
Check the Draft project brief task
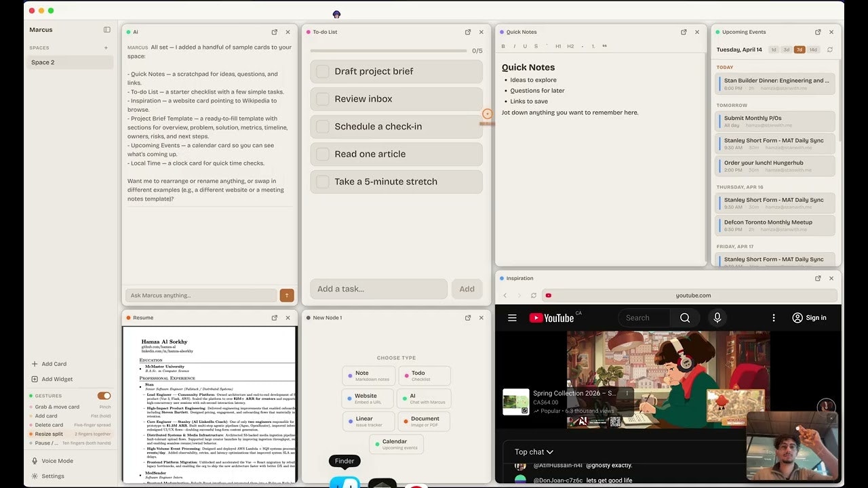click(x=323, y=71)
